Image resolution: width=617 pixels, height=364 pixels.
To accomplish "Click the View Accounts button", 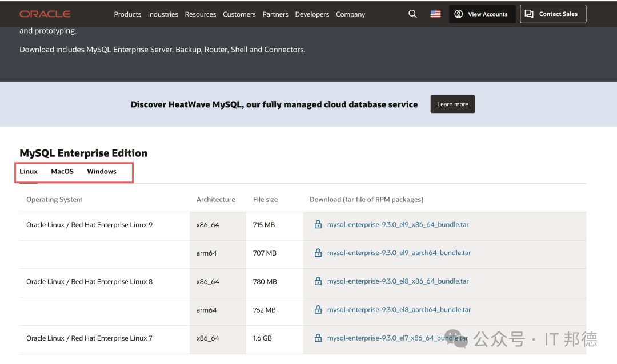I will pos(482,14).
